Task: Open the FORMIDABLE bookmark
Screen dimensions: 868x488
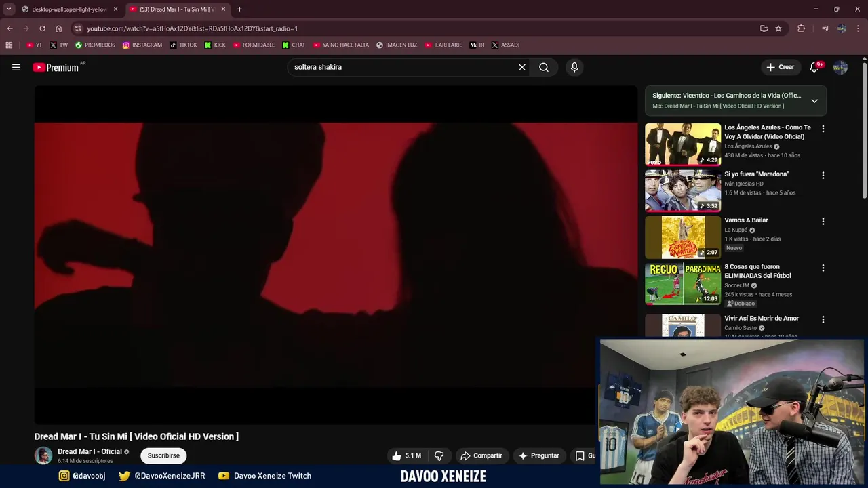Action: coord(254,45)
